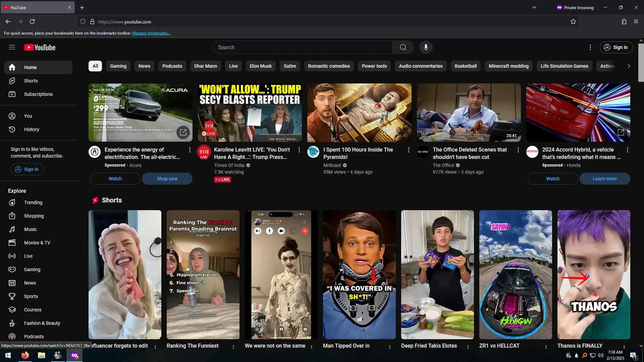Open options menu for MrBeast Pyramids video

click(409, 150)
